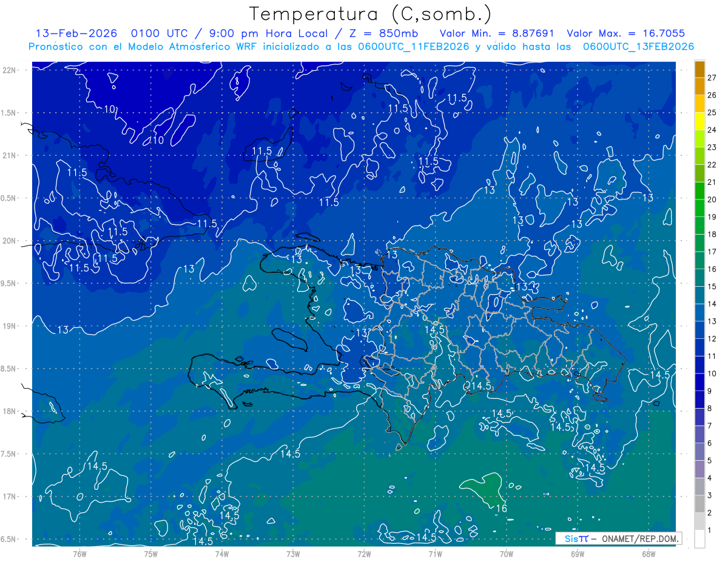
Task: Click the '8' colorbar label
Action: [x=710, y=409]
